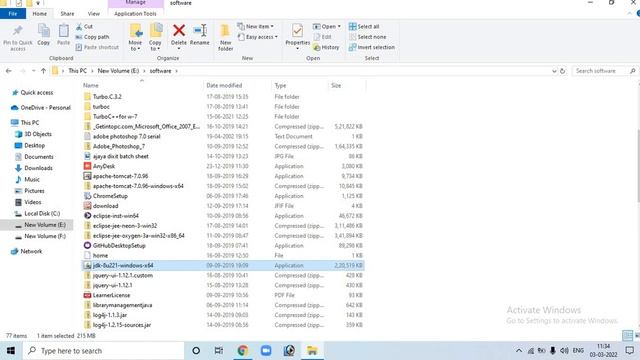Sort by Date modified column header

click(x=237, y=85)
